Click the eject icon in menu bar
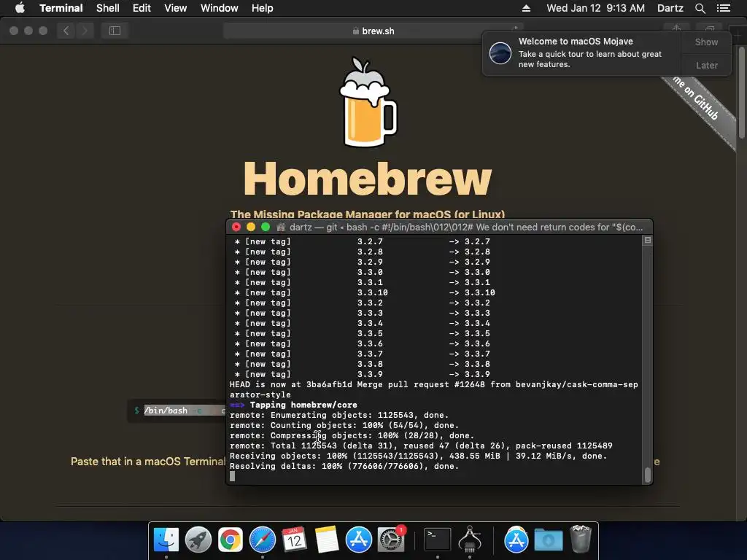 tap(526, 8)
